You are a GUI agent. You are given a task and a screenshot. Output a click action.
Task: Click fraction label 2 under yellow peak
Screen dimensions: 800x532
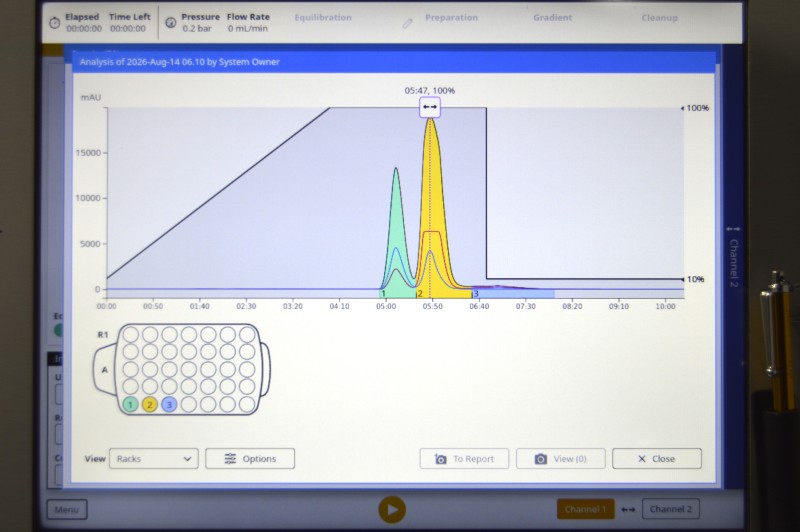pyautogui.click(x=420, y=294)
